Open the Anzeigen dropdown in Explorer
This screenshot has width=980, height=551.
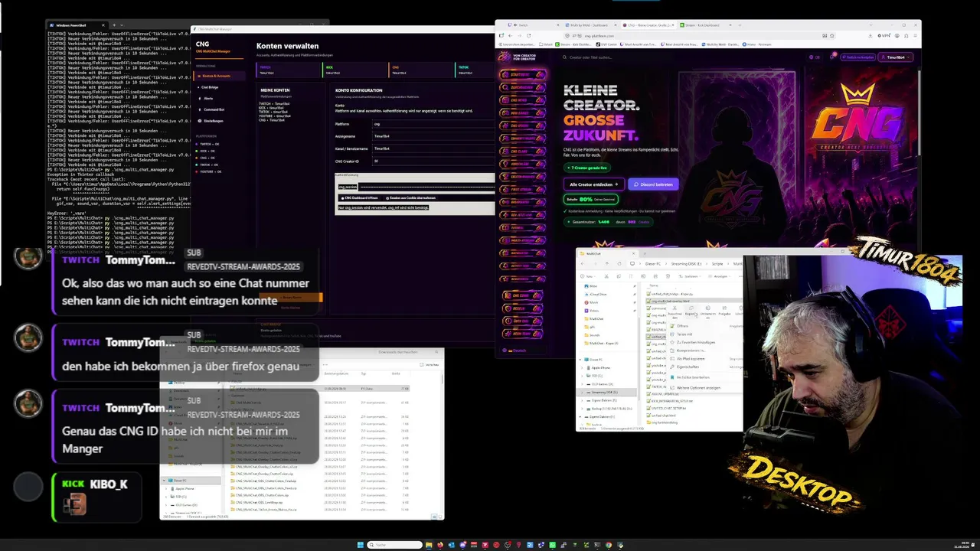coord(721,276)
